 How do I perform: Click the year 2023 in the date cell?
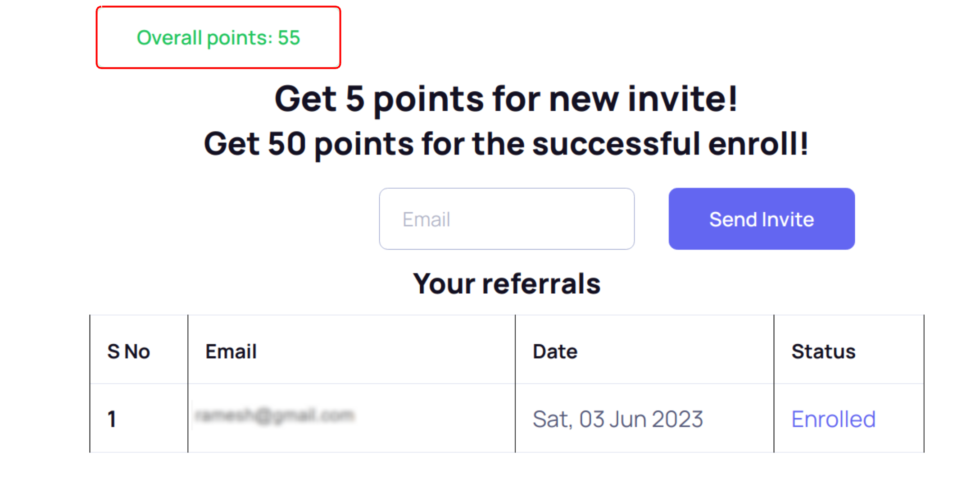point(677,419)
